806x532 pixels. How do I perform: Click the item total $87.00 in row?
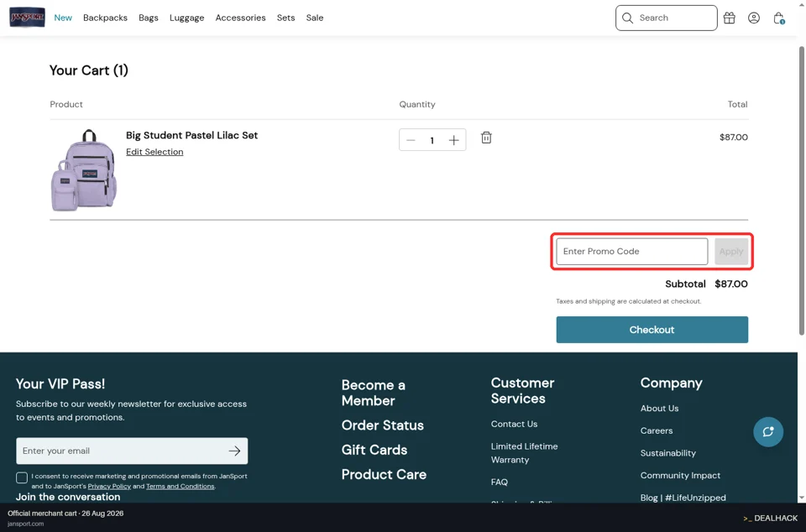734,137
